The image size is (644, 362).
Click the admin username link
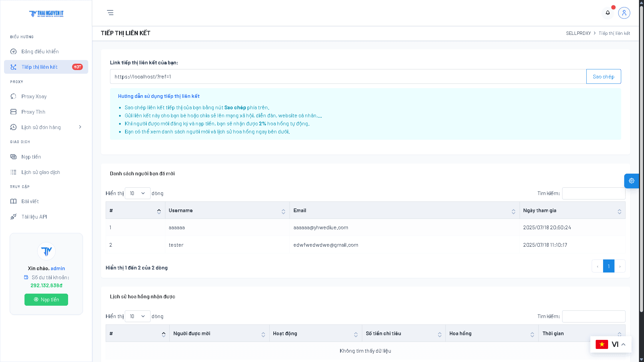[x=58, y=268]
